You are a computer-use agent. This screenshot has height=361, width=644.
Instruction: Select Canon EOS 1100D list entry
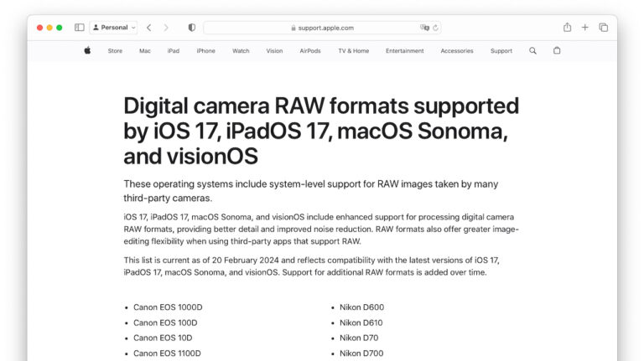(x=167, y=353)
